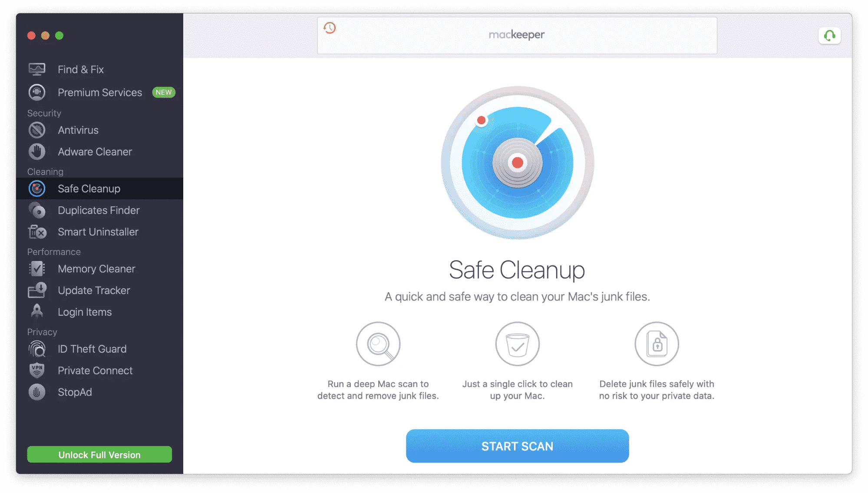Select the Memory Cleaner tool
This screenshot has height=493, width=868.
click(x=95, y=269)
